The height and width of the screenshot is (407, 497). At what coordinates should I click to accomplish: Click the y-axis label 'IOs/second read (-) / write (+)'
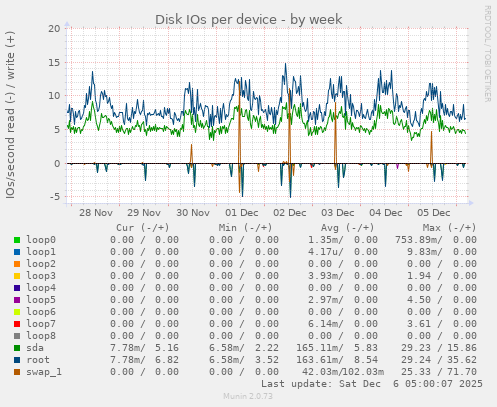[x=10, y=115]
